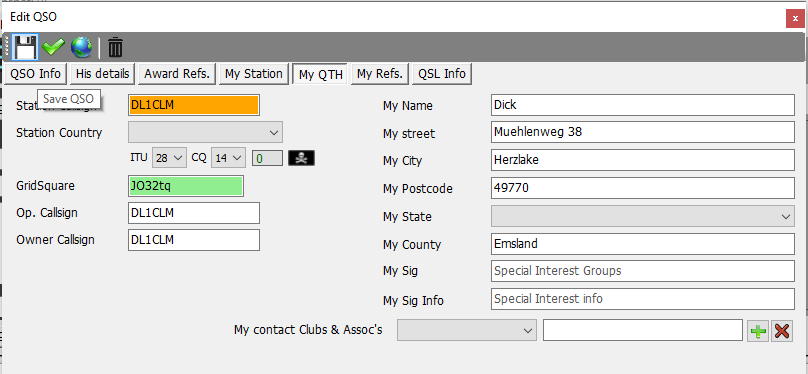Click the My Name field containing Dick
Viewport: 808px width, 374px height.
pos(643,105)
